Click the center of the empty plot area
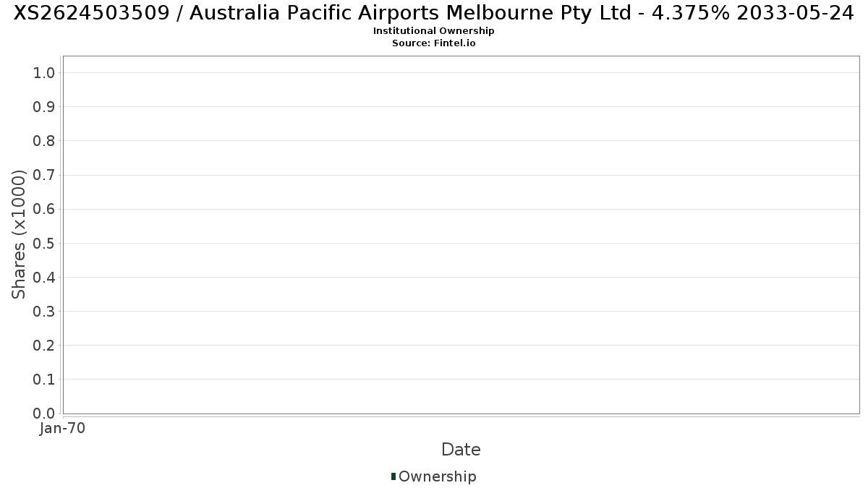The width and height of the screenshot is (868, 488). click(461, 235)
